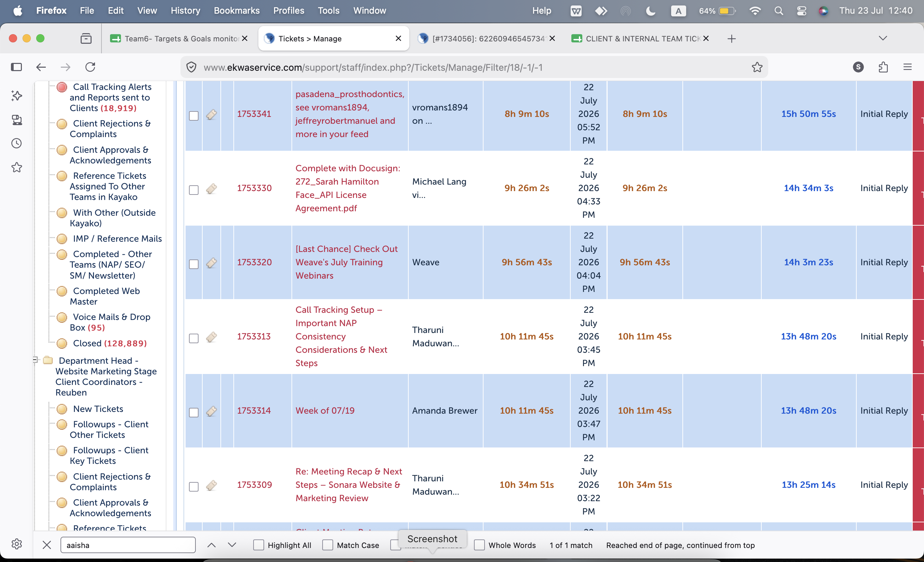Bookmark this page with star icon
Image resolution: width=924 pixels, height=562 pixels.
point(757,67)
